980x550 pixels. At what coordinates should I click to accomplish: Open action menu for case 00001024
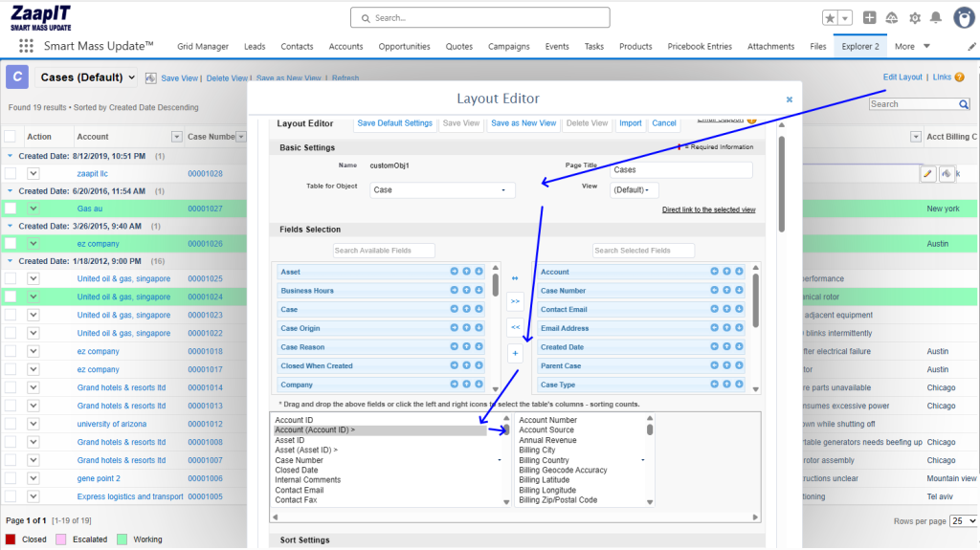click(33, 297)
